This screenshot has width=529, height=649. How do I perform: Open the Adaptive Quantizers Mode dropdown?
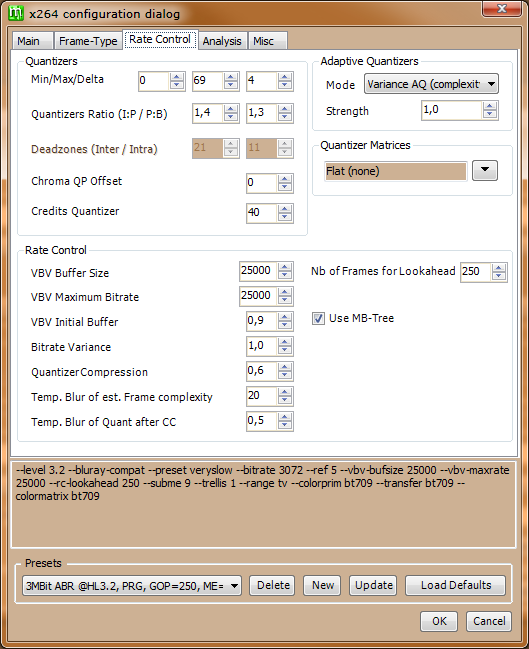tap(431, 84)
